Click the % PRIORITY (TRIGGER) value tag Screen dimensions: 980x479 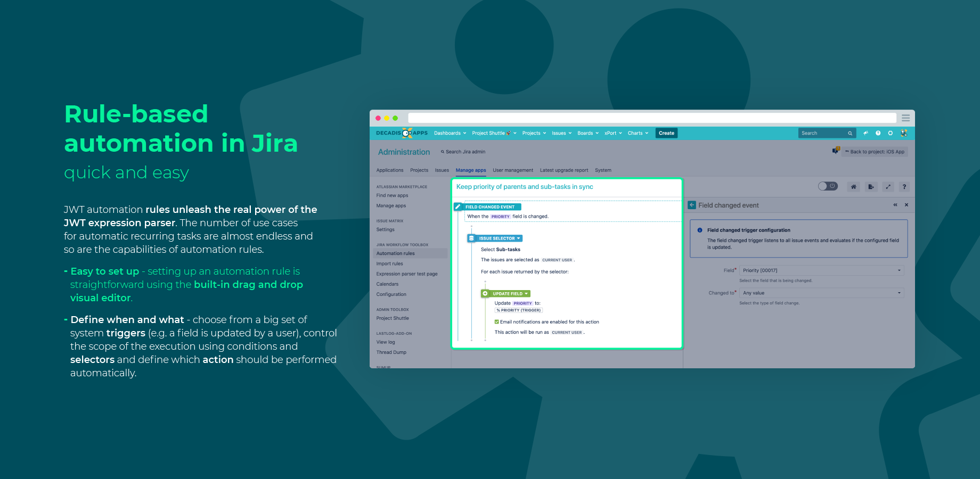point(519,310)
